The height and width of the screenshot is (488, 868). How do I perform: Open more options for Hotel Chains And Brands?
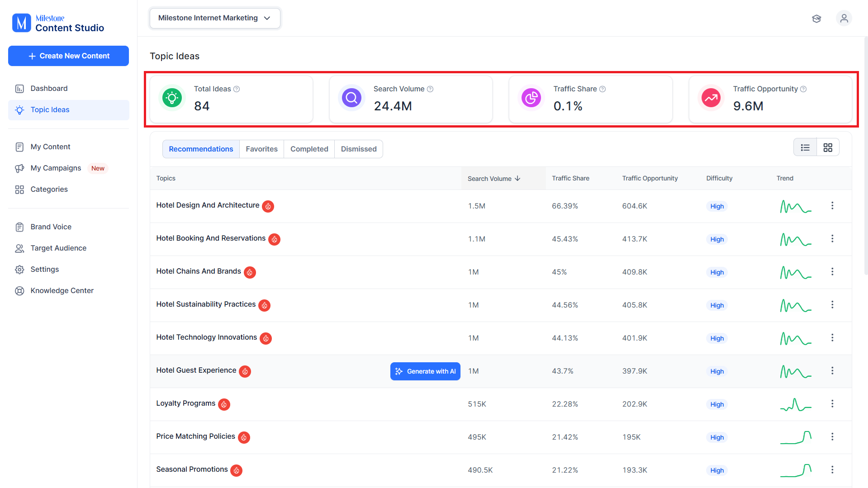pos(832,272)
